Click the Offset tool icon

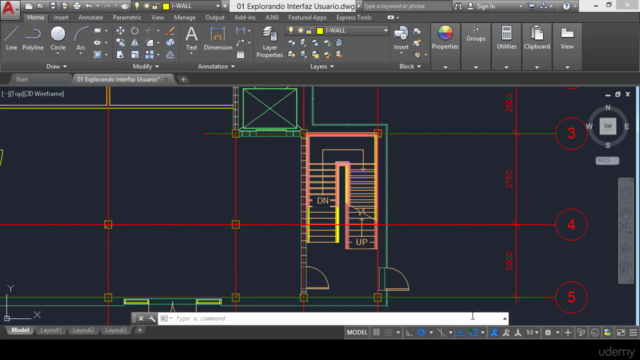tap(170, 54)
